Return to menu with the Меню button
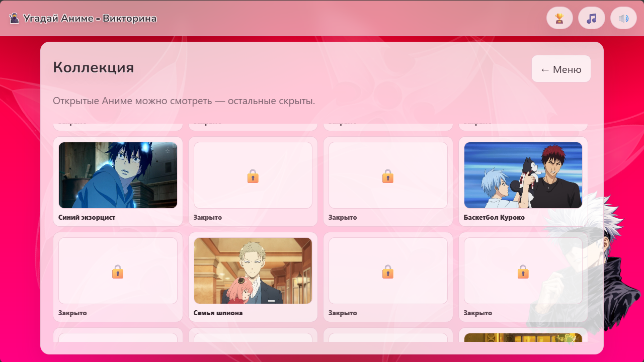Viewport: 644px width, 362px height. coord(560,69)
